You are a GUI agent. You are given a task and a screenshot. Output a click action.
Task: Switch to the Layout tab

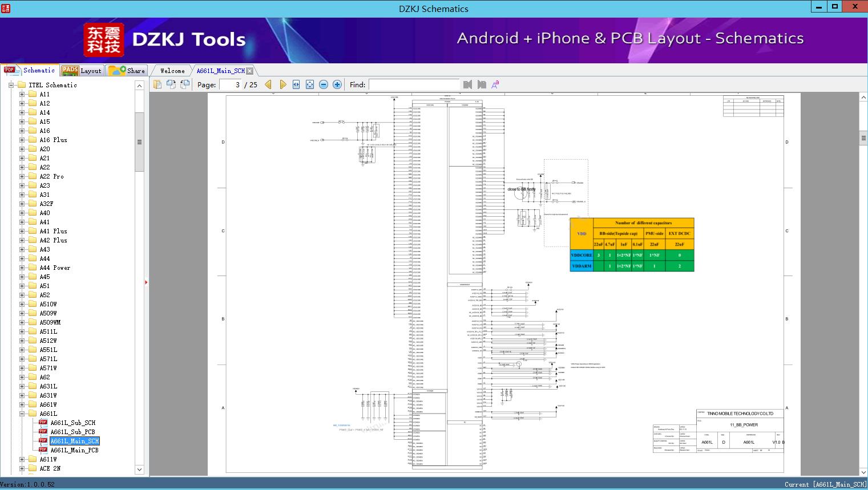82,71
